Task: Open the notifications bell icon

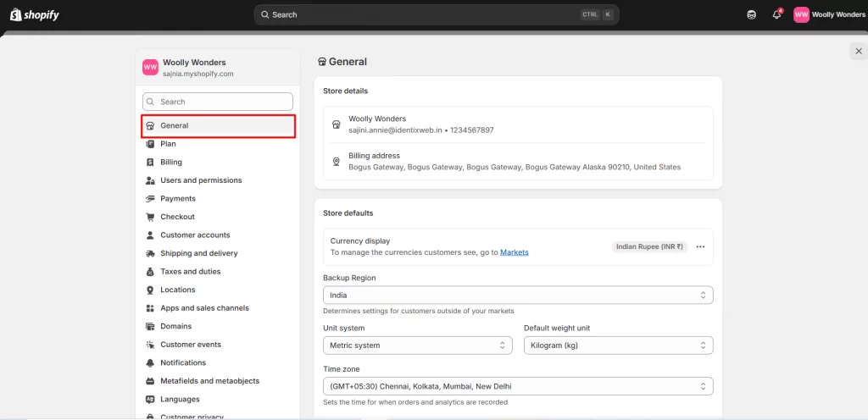Action: pyautogui.click(x=776, y=15)
